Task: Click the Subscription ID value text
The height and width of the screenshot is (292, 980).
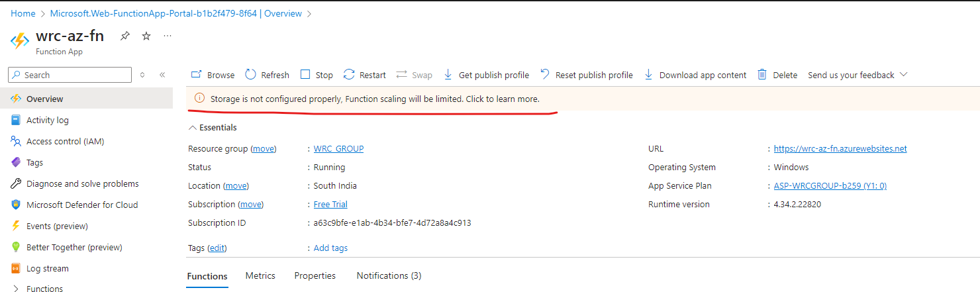Action: (x=393, y=222)
